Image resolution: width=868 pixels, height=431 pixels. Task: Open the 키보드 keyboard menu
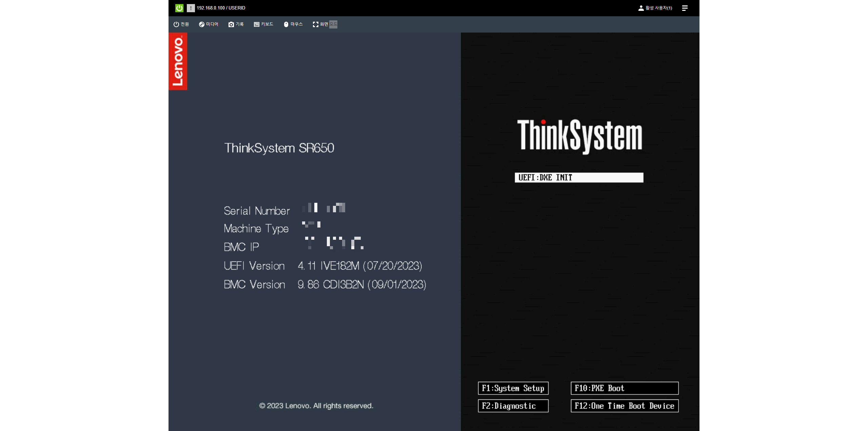click(x=263, y=24)
